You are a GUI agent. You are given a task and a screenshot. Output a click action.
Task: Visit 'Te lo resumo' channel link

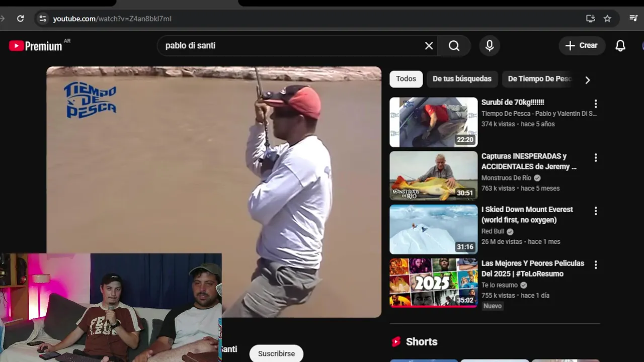tap(500, 285)
